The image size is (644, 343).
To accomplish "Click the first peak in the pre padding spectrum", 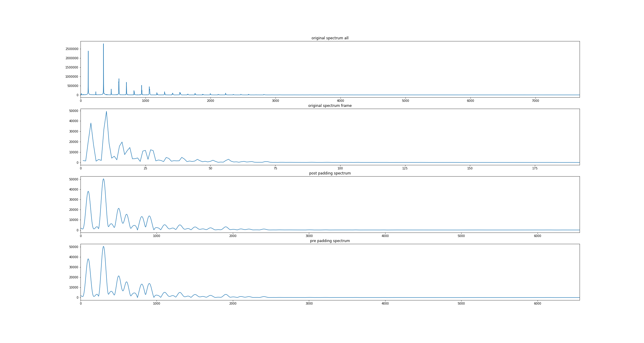I will (88, 259).
